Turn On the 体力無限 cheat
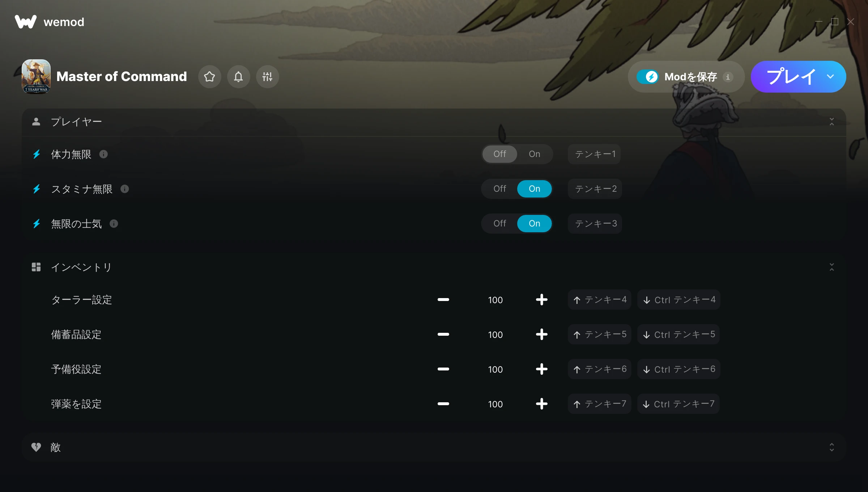 click(534, 154)
